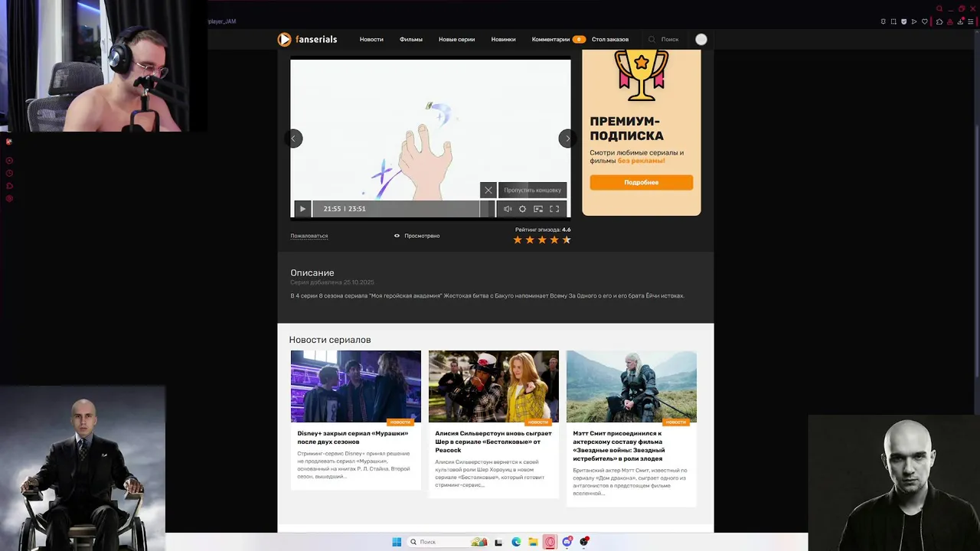Switch the video to fullscreen
Image resolution: width=980 pixels, height=551 pixels.
coord(554,209)
